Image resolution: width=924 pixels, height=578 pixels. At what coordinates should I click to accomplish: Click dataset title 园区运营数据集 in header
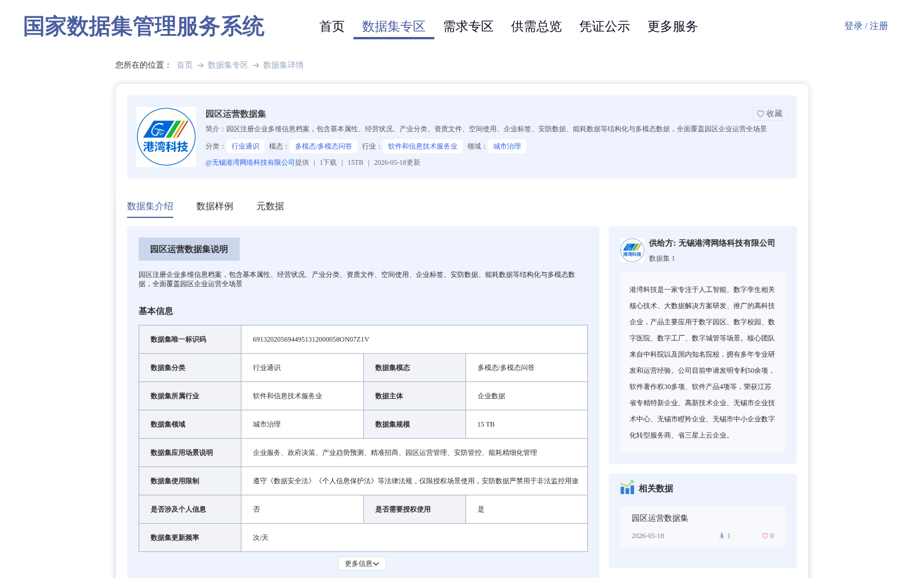[236, 114]
